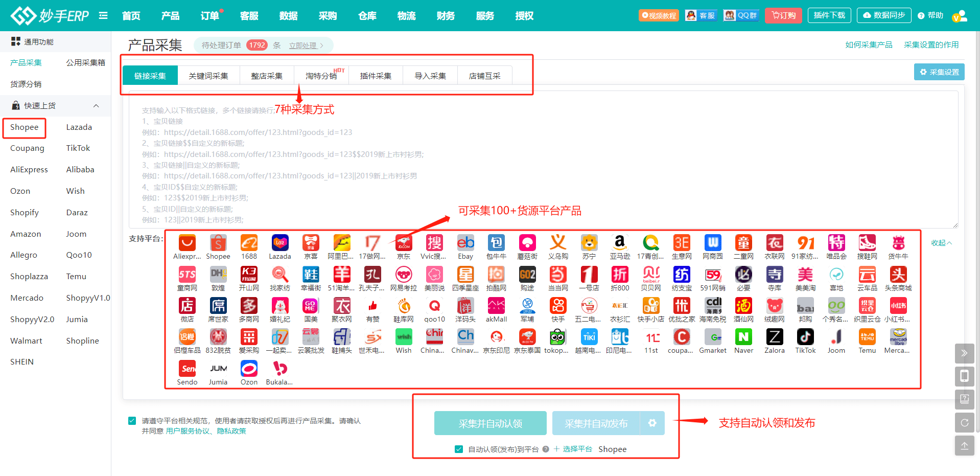Select the Wish platform icon
The image size is (980, 476).
(x=404, y=337)
